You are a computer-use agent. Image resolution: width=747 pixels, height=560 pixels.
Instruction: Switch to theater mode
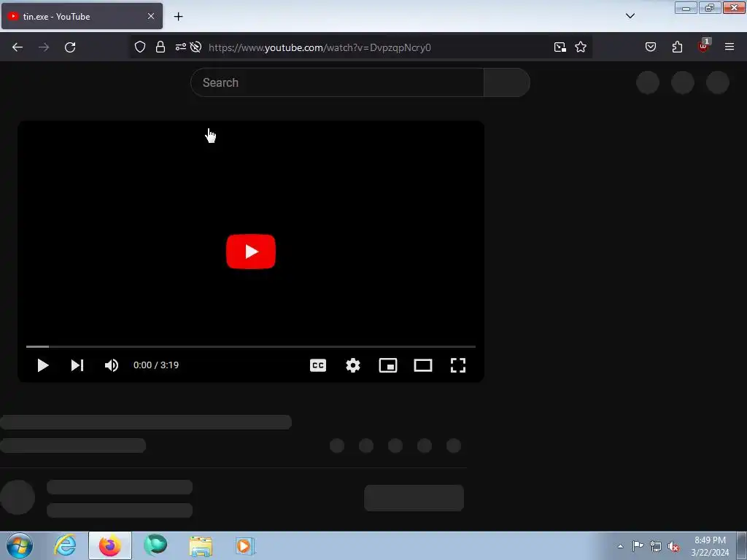(x=423, y=365)
